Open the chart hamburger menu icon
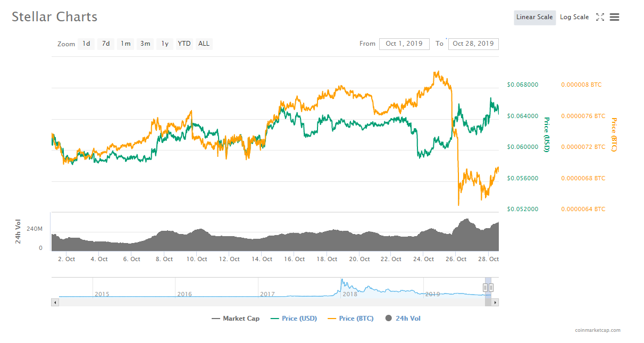Viewport: 644px width, 343px height. coord(614,17)
